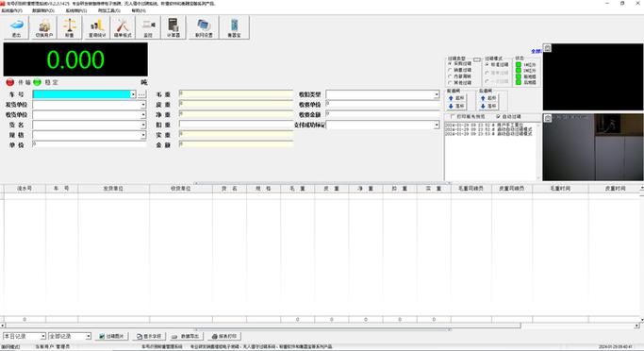Image resolution: width=644 pixels, height=351 pixels.
Task: Open the first menu 系统操作 in menu bar
Action: click(12, 10)
